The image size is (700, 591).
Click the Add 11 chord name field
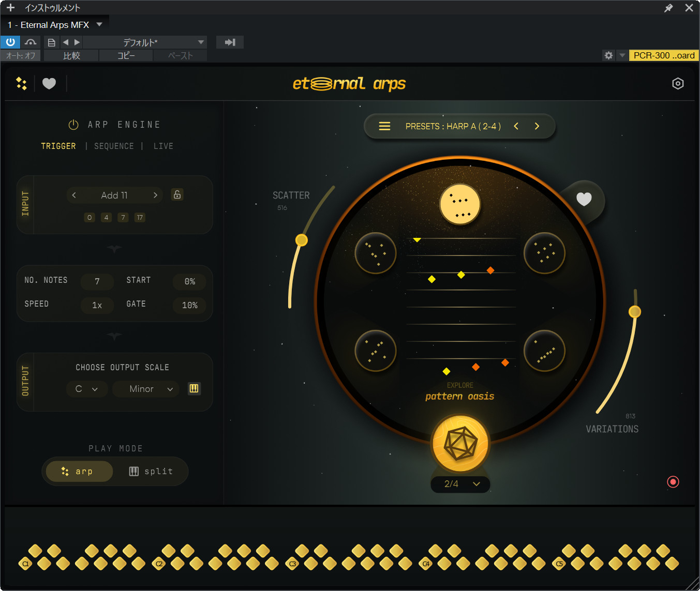(114, 195)
